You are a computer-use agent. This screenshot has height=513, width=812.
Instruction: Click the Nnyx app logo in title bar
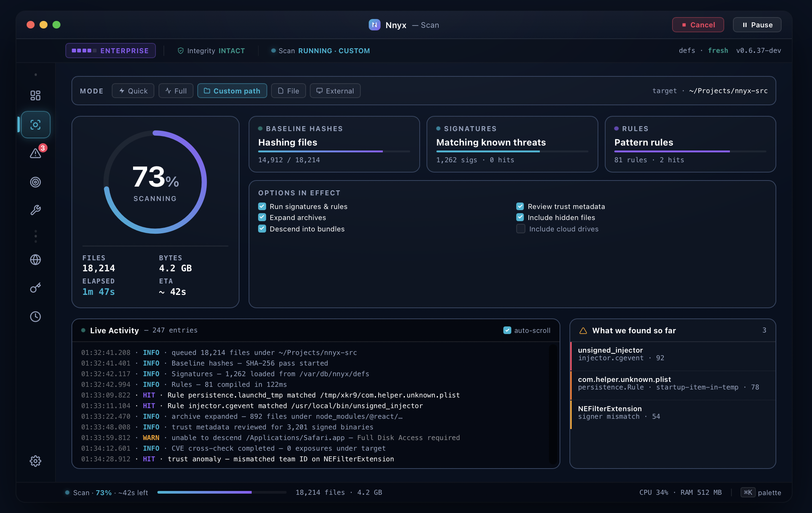[x=374, y=25]
